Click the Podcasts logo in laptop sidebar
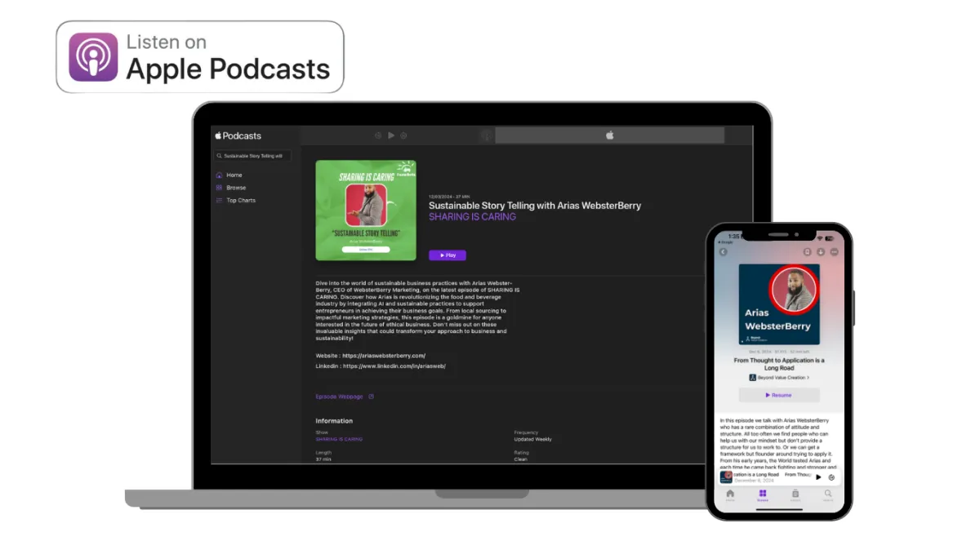 pos(238,135)
